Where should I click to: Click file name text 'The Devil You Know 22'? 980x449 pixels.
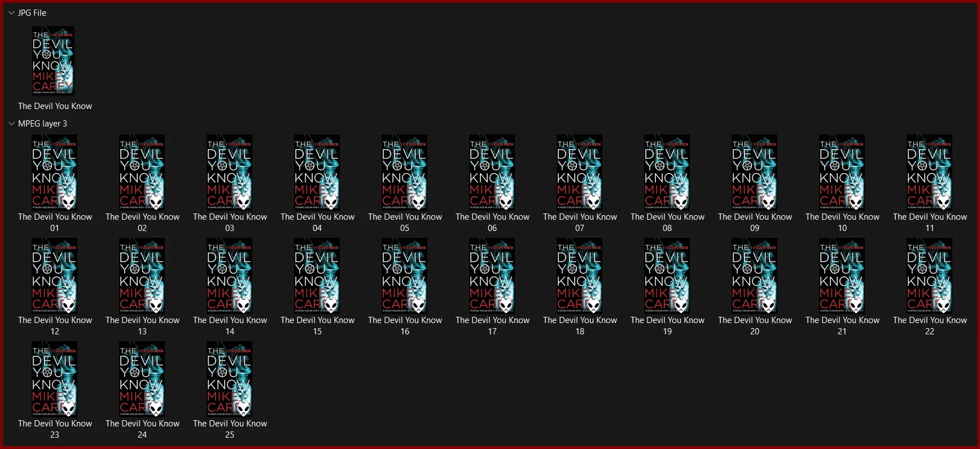(930, 326)
